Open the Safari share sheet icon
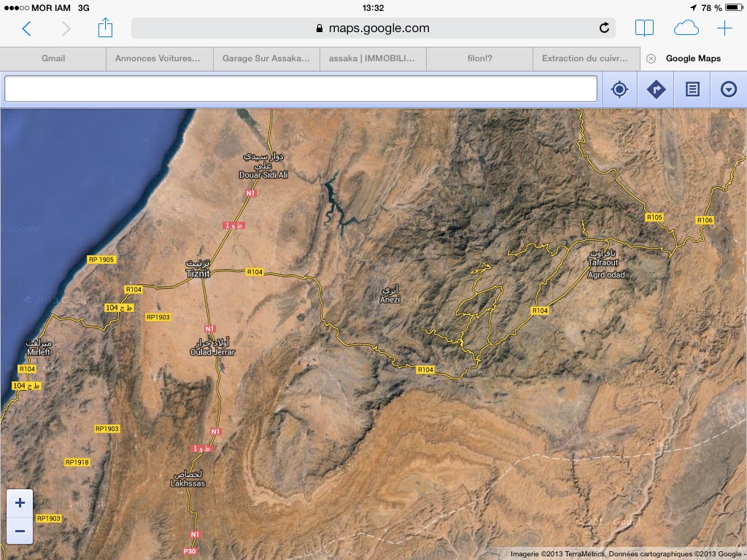This screenshot has height=560, width=747. (105, 28)
